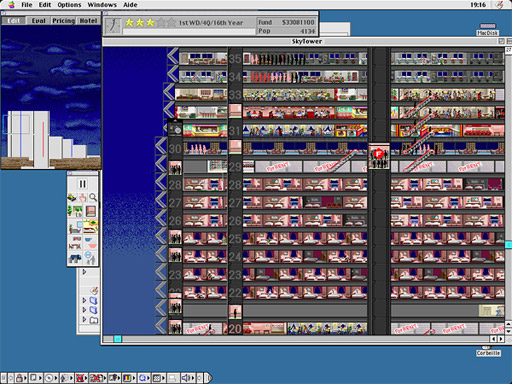Image resolution: width=512 pixels, height=384 pixels.
Task: Choose the hotel room build tool
Action: coord(75,227)
